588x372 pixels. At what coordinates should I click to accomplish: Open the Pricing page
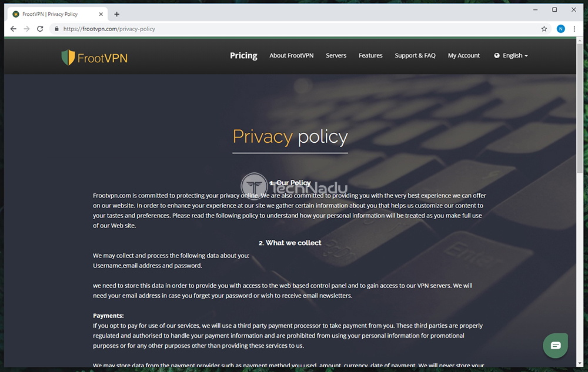coord(243,55)
